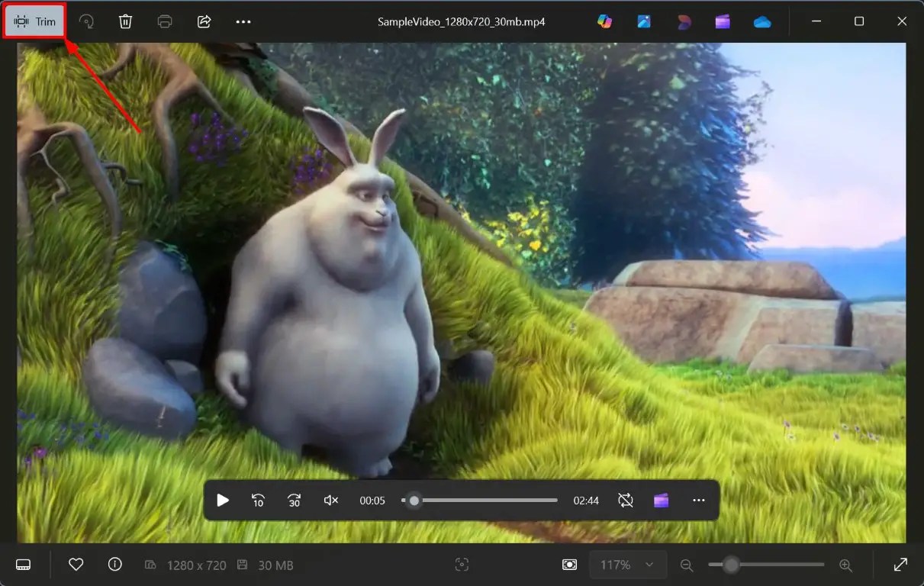Click the total duration 02:44

pyautogui.click(x=586, y=501)
